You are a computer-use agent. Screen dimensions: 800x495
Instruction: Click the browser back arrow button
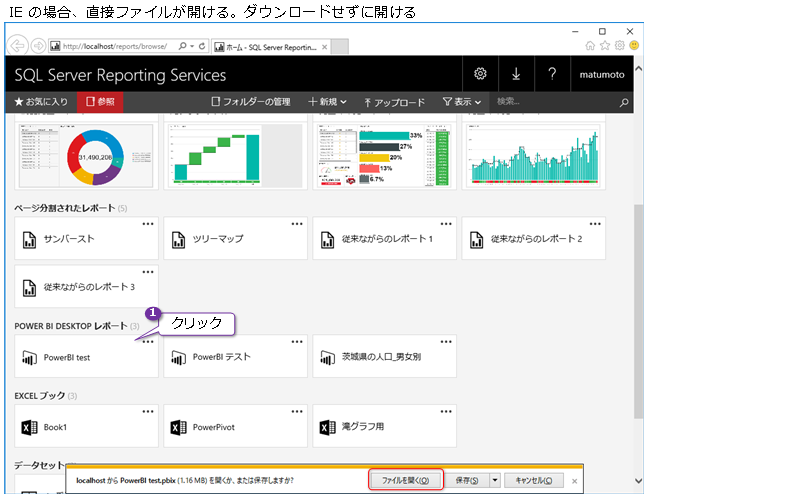[17, 45]
